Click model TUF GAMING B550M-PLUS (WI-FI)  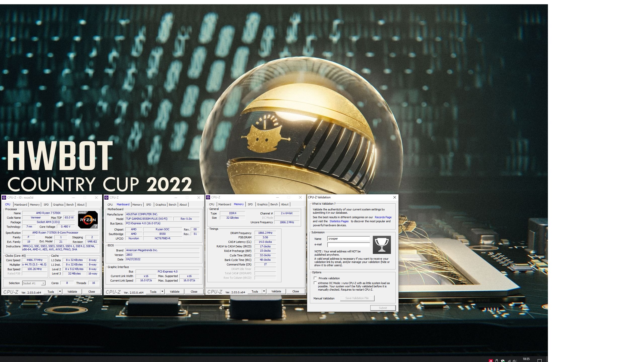(x=149, y=219)
